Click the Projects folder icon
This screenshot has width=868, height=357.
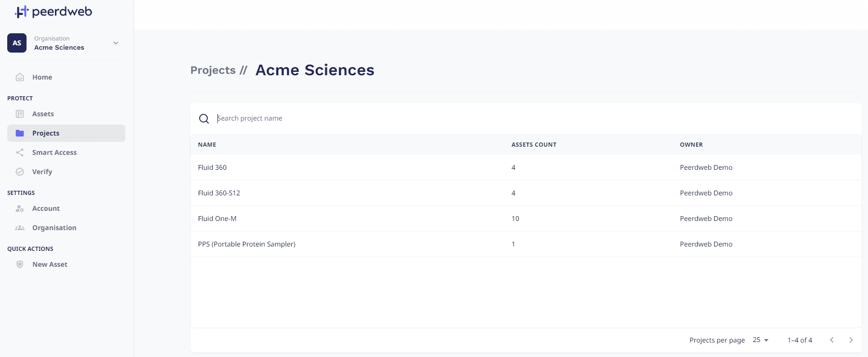20,133
